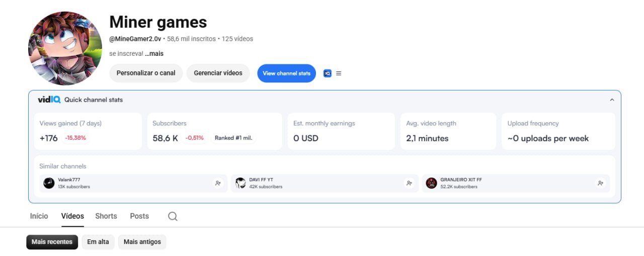Open the Início tab
This screenshot has width=644, height=256.
pyautogui.click(x=39, y=216)
